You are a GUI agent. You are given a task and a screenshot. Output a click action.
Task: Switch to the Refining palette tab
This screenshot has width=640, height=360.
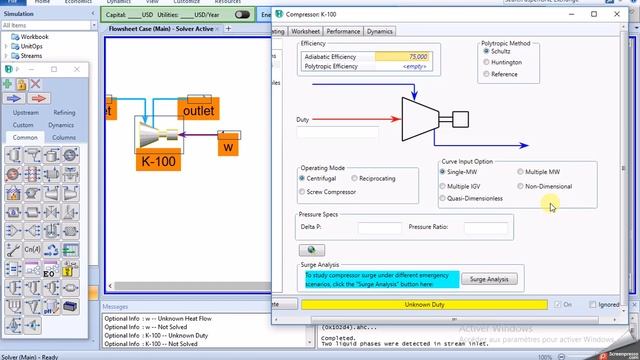(x=64, y=112)
